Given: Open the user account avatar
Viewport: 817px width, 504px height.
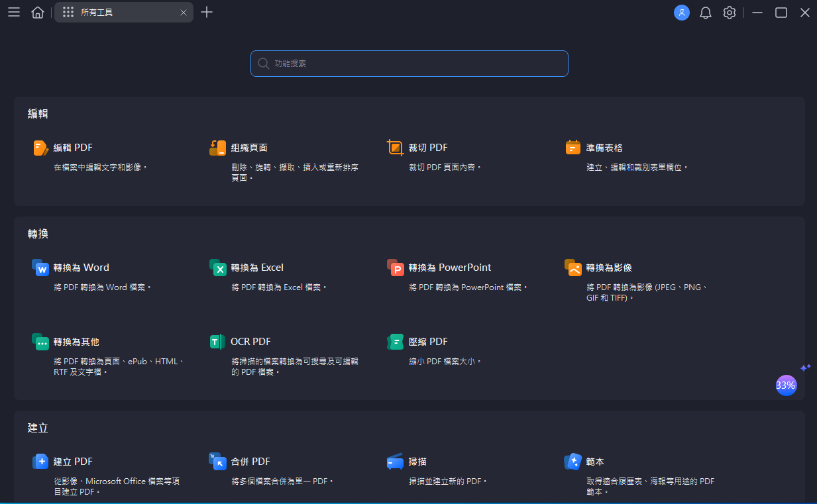Looking at the screenshot, I should pos(682,13).
